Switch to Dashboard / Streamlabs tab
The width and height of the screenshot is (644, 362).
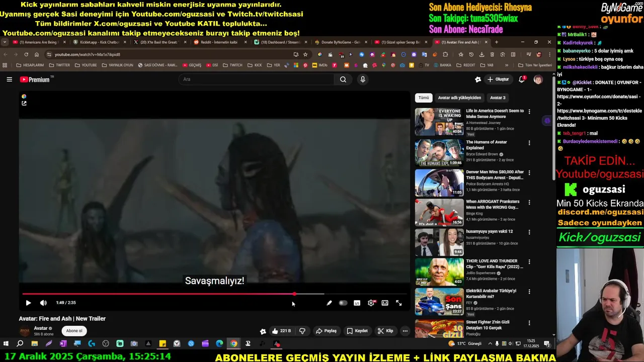click(279, 42)
